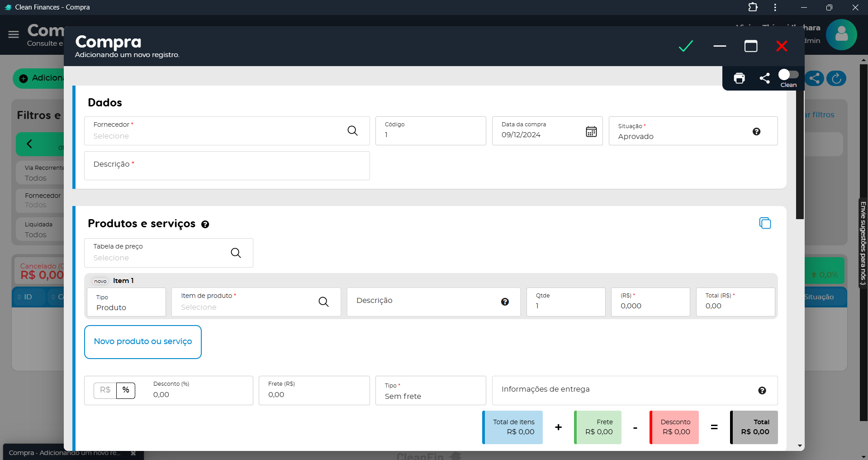Search Item de produto with magnifier icon
The image size is (868, 460).
323,302
